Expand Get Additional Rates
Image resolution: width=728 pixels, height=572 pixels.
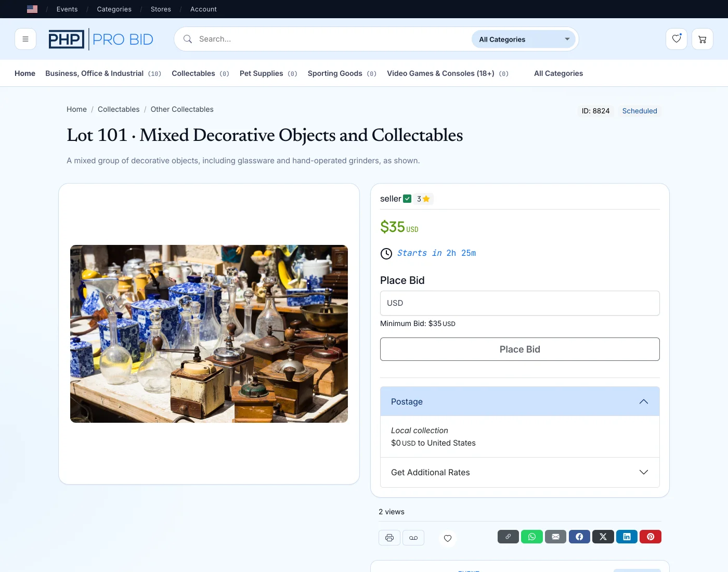click(x=520, y=472)
